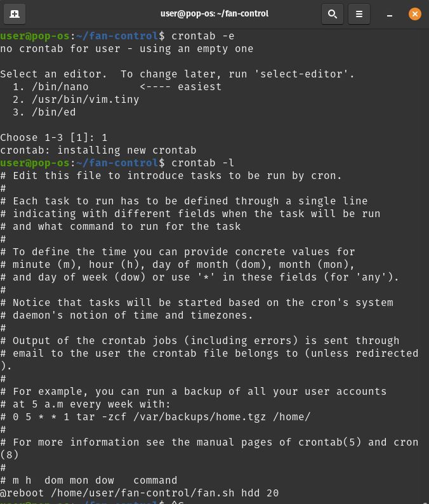The height and width of the screenshot is (504, 429).
Task: Click the 'Select an editor' instruction line
Action: click(178, 74)
